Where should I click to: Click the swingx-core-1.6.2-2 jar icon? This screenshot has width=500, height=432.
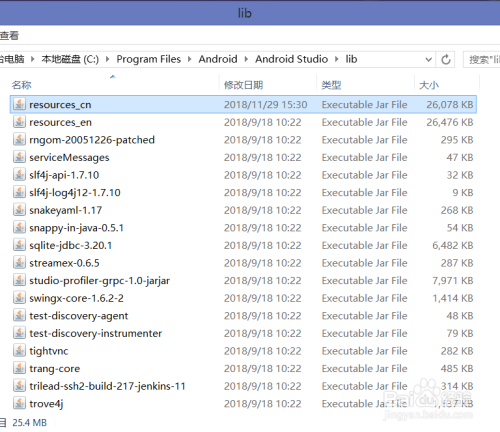pyautogui.click(x=19, y=298)
